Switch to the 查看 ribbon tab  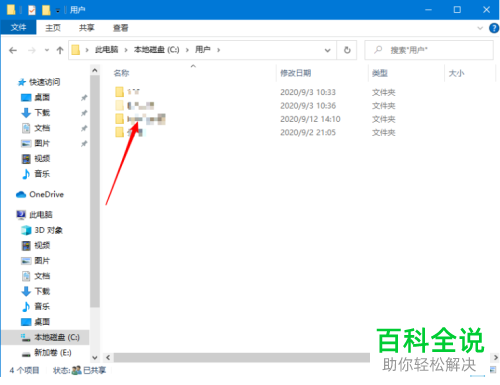(120, 28)
